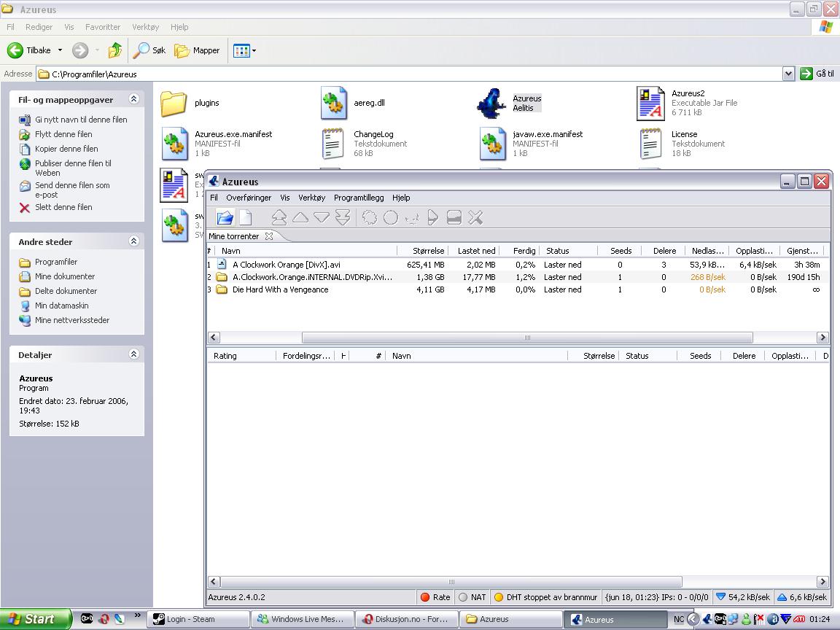This screenshot has height=630, width=840.
Task: Open Min datamaskin under Andre steder
Action: [61, 306]
